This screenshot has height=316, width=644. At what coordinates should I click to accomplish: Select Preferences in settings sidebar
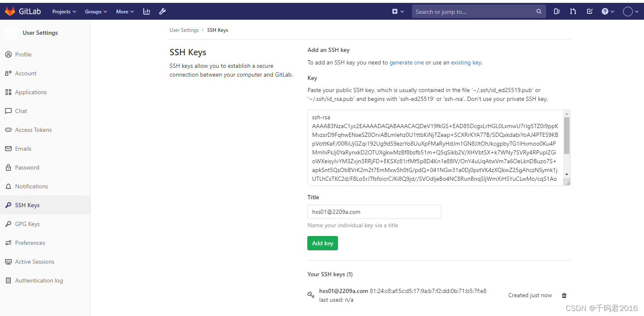click(30, 243)
